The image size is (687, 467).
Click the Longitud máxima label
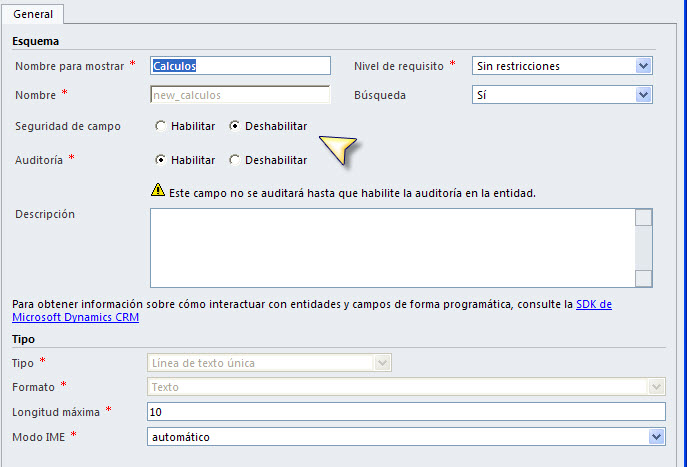56,412
